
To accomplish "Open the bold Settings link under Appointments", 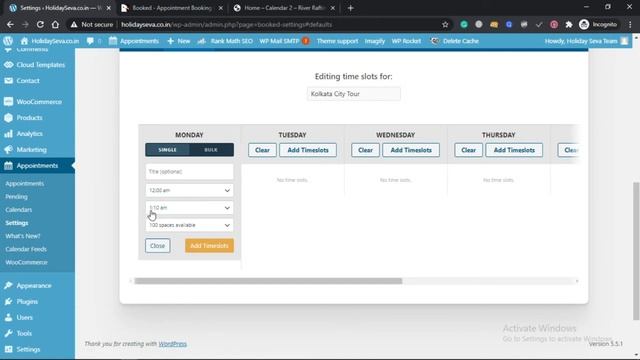I will point(17,223).
